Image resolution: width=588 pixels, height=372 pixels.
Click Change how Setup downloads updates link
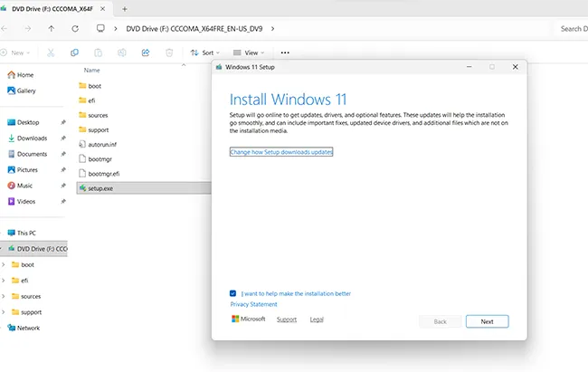(x=281, y=152)
